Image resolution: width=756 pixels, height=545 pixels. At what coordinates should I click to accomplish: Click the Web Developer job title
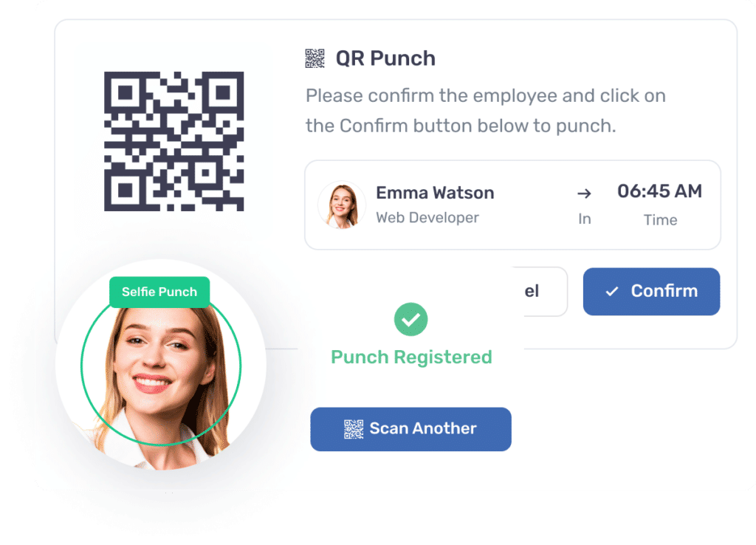427,218
